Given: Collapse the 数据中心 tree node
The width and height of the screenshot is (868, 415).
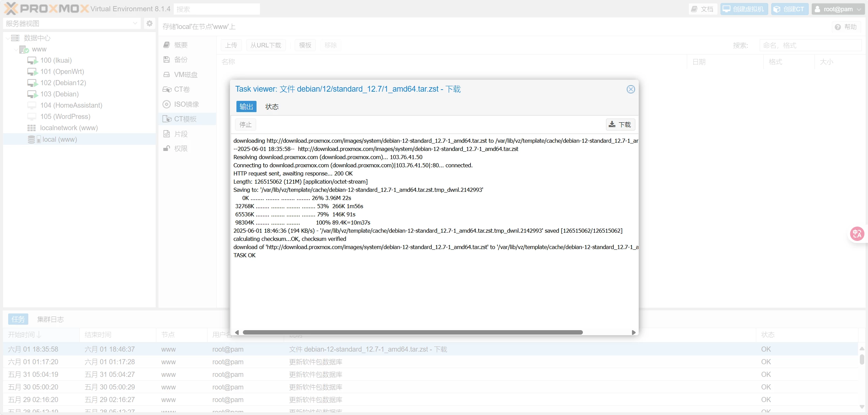Looking at the screenshot, I should coord(8,38).
